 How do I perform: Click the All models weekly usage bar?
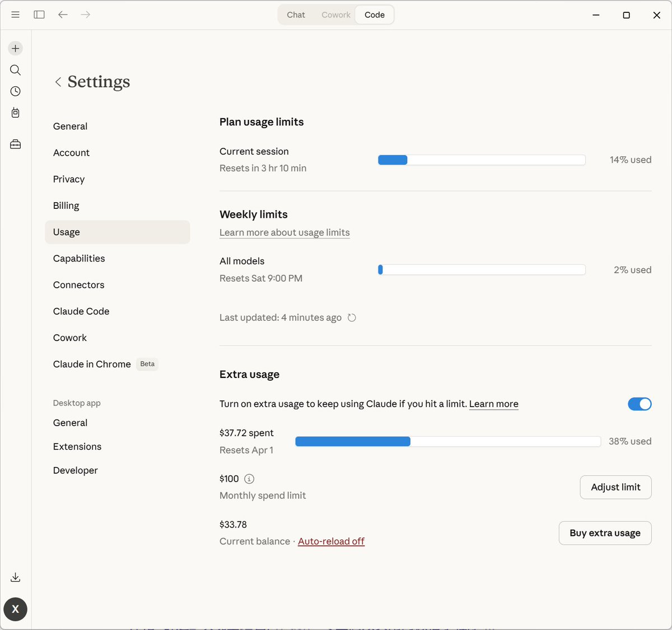tap(482, 270)
